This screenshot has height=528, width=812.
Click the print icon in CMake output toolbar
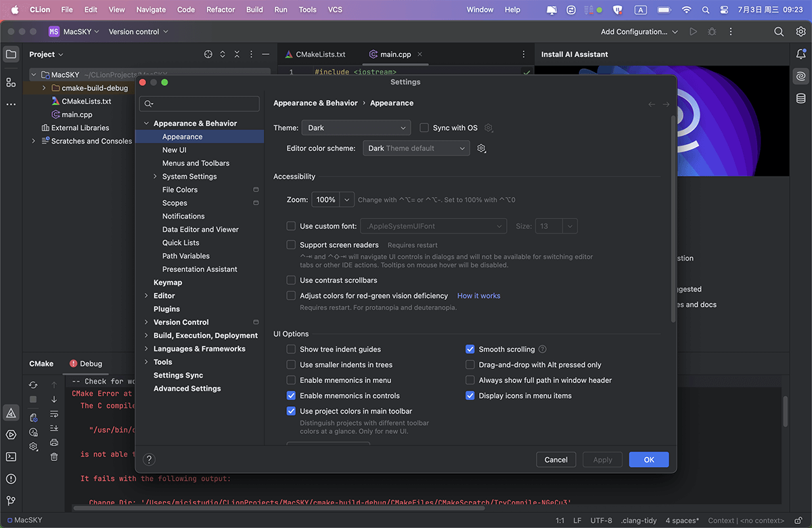tap(54, 443)
